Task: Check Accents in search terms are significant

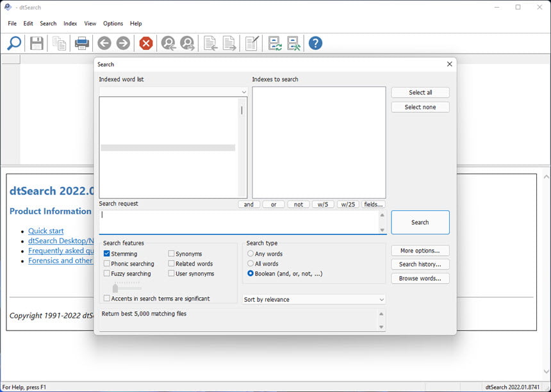Action: (x=107, y=298)
